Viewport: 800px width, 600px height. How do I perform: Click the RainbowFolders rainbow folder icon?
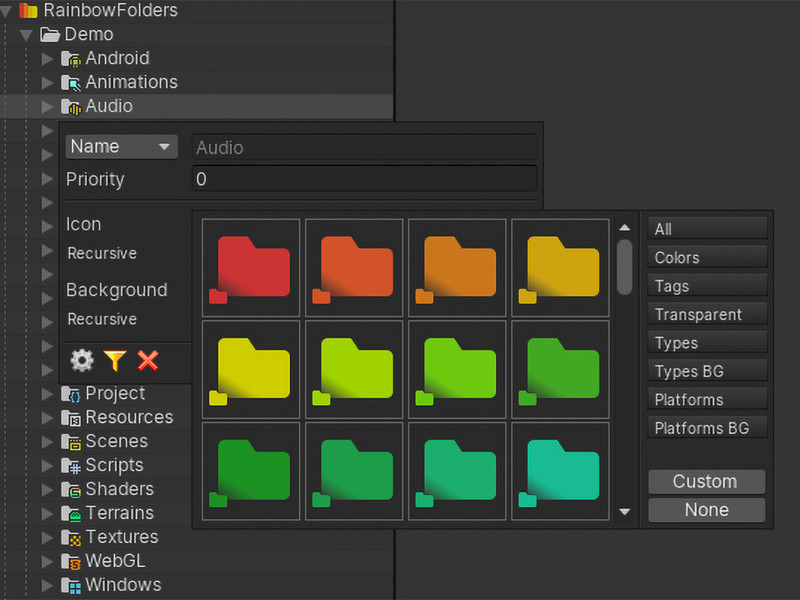(x=28, y=10)
